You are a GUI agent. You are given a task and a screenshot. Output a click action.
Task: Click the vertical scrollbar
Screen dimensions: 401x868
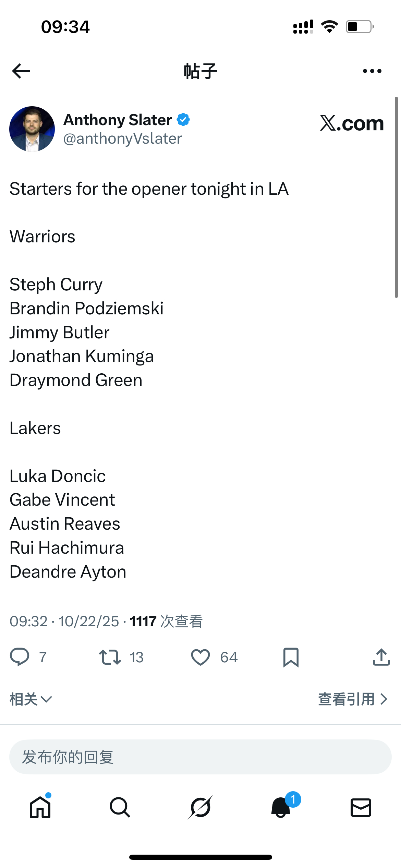tap(396, 197)
